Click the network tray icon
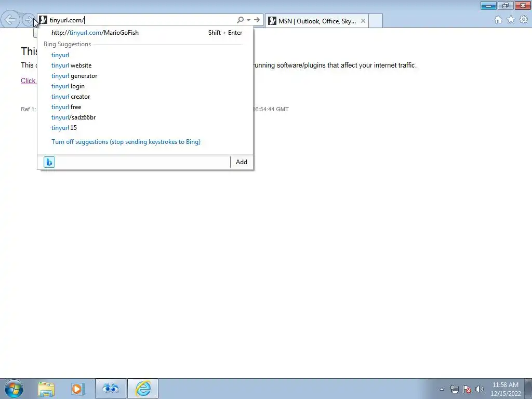532x399 pixels. [x=454, y=389]
